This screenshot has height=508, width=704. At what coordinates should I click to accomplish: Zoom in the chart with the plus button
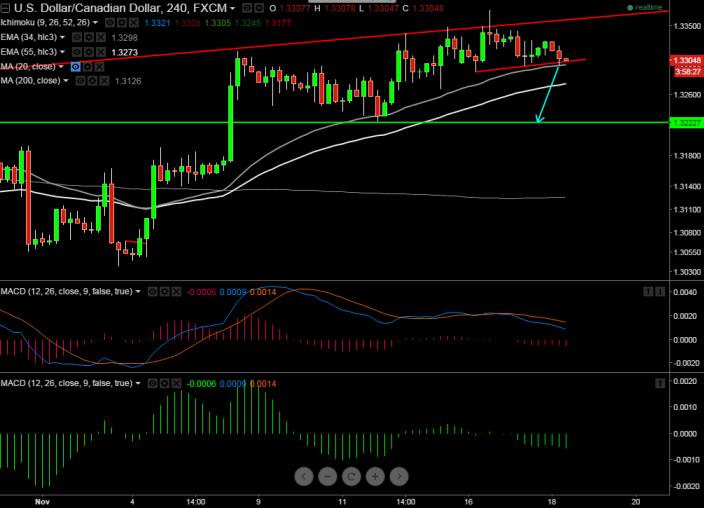[x=375, y=477]
